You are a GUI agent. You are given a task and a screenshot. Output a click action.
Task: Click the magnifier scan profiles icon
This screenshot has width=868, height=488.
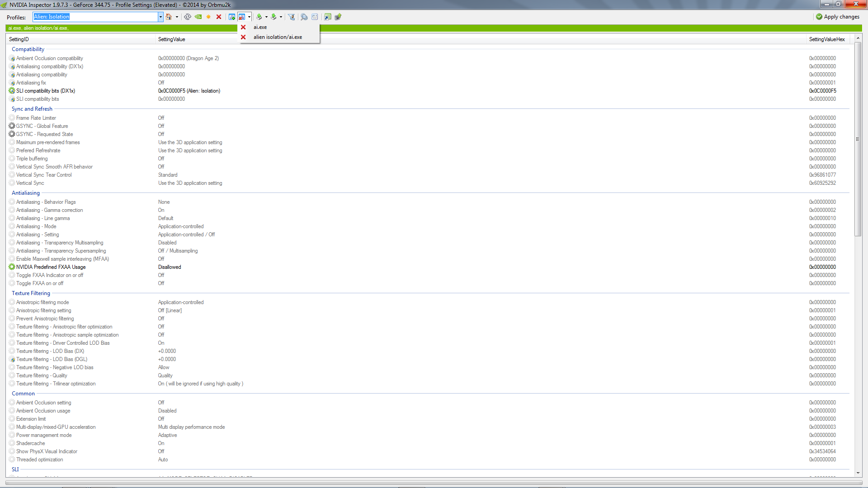pyautogui.click(x=304, y=17)
